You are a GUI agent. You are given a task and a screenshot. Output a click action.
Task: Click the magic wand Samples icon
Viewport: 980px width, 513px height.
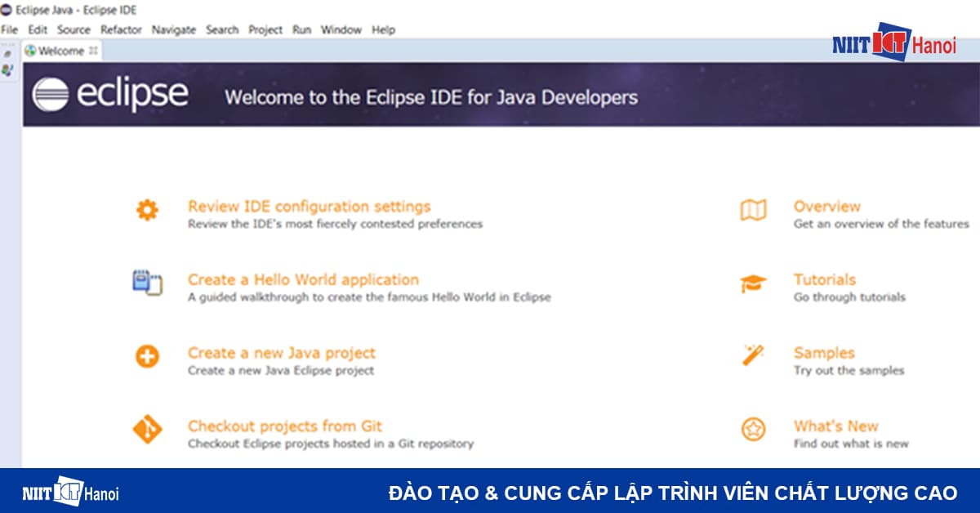[x=753, y=357]
